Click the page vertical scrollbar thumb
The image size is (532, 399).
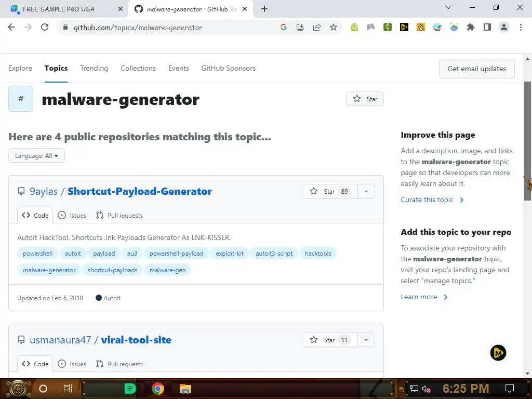click(x=528, y=141)
